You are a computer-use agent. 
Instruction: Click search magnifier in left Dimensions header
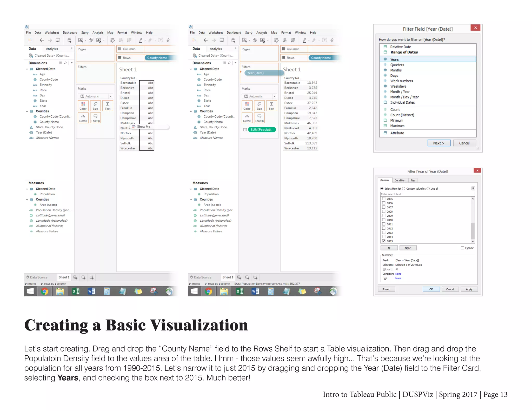click(65, 63)
